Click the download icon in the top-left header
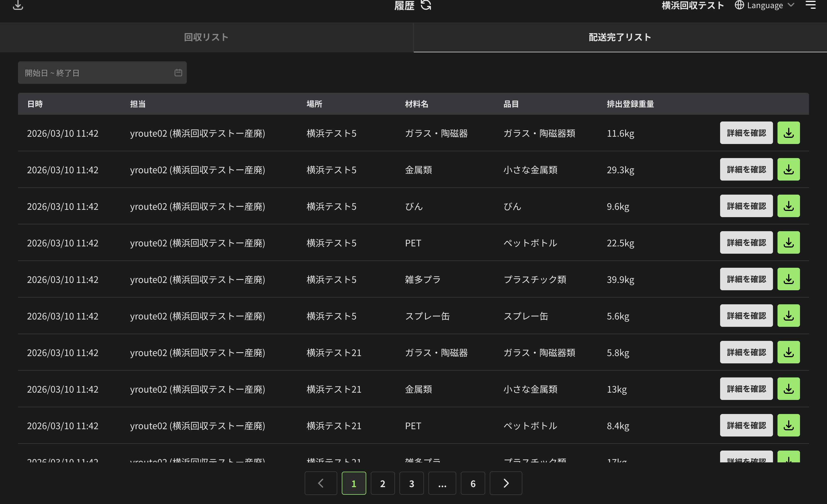 (x=18, y=5)
